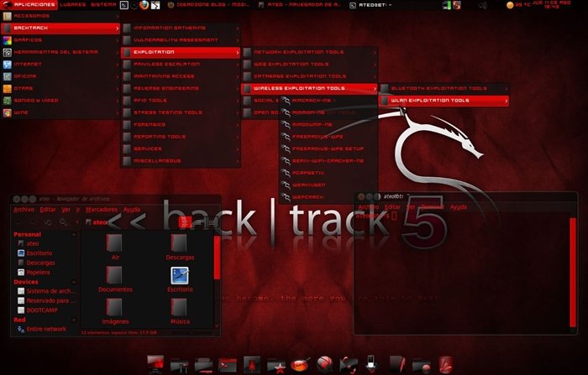Click the monitor icon at the dock's start
Image resolution: width=588 pixels, height=375 pixels.
[155, 364]
